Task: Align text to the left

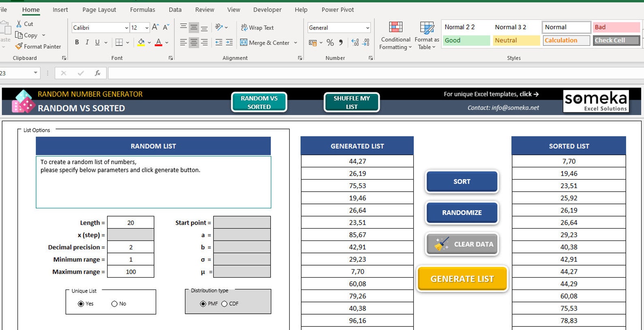Action: tap(183, 42)
